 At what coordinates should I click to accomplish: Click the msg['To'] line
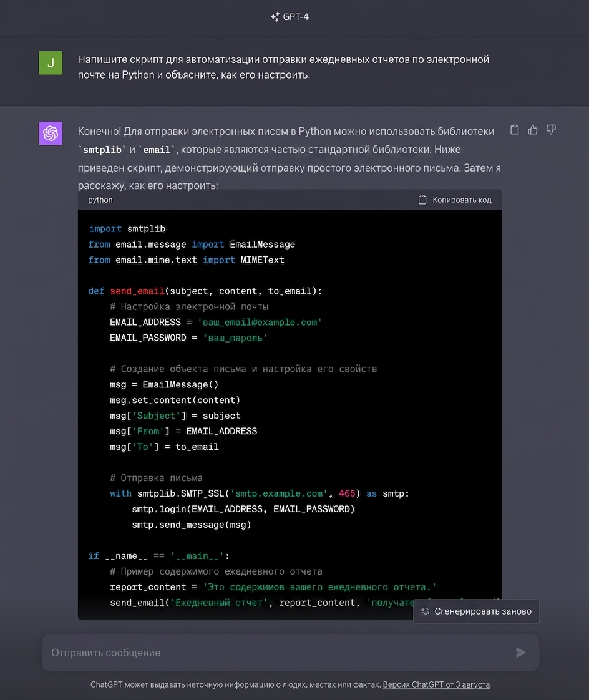(164, 447)
